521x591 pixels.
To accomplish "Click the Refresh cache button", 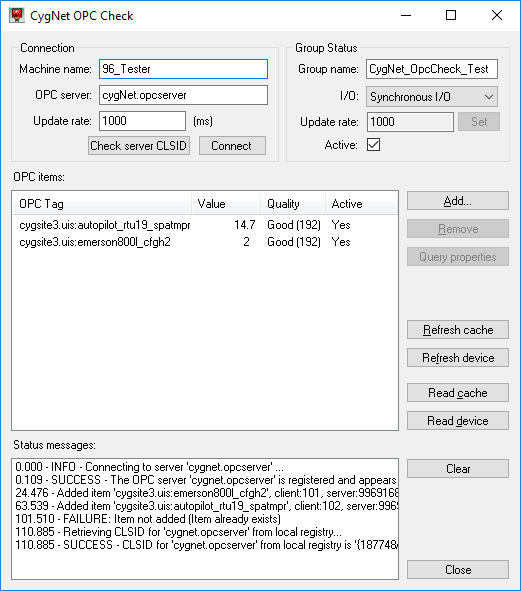I will pos(458,330).
